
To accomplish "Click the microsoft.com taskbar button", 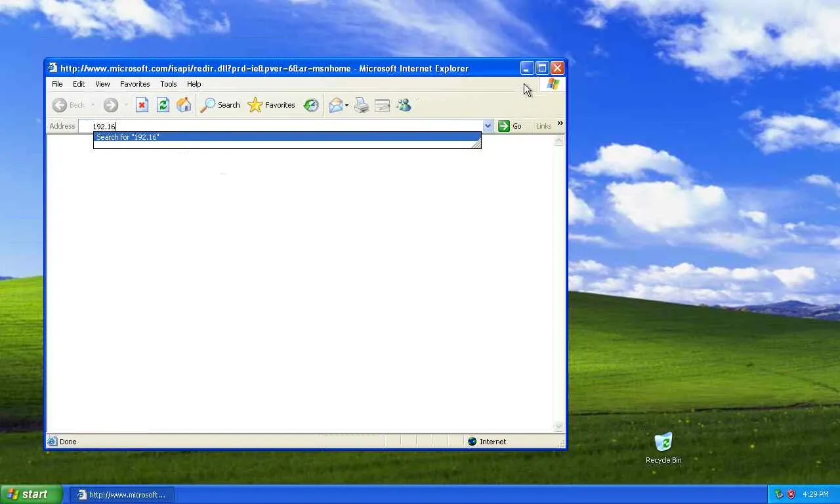I will [x=122, y=495].
